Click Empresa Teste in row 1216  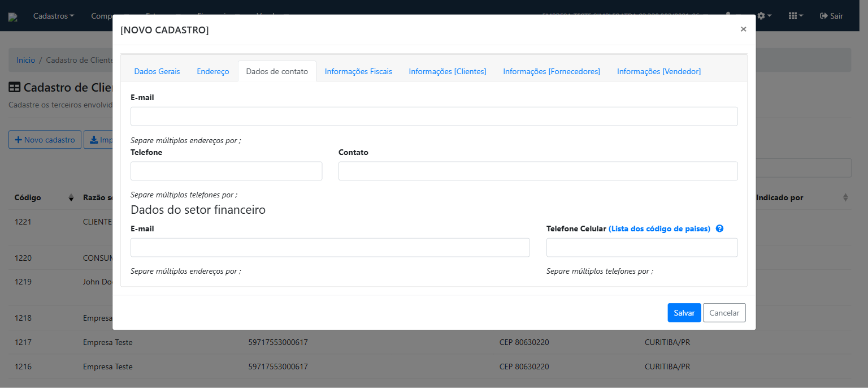tap(108, 367)
